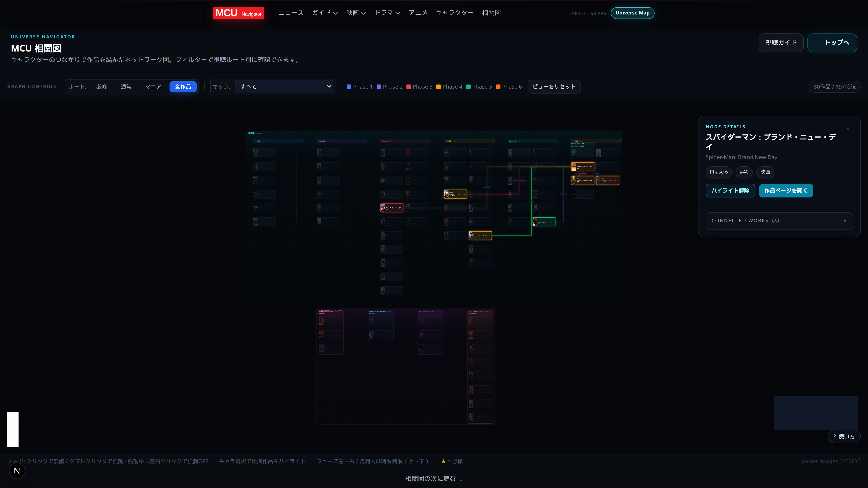Click the Phase 4 yellow legend swatch
The image size is (868, 488).
pos(438,87)
